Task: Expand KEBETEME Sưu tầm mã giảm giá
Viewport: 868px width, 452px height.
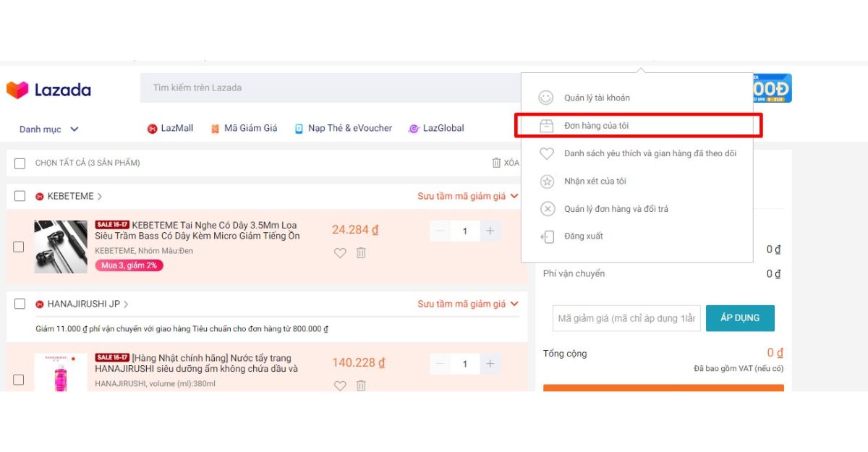Action: [x=468, y=196]
